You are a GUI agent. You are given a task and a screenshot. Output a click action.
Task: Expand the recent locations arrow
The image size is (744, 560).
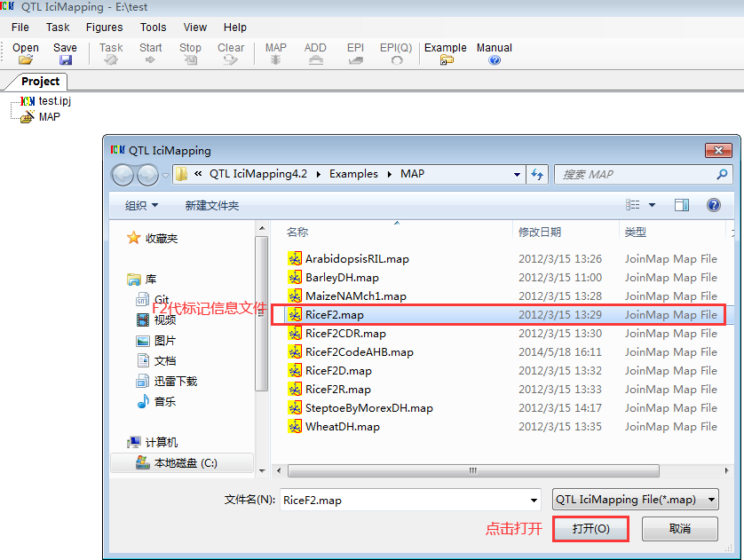pos(165,175)
